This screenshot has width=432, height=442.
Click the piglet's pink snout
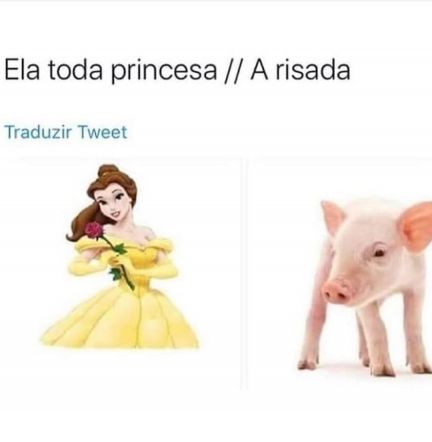[x=337, y=291]
